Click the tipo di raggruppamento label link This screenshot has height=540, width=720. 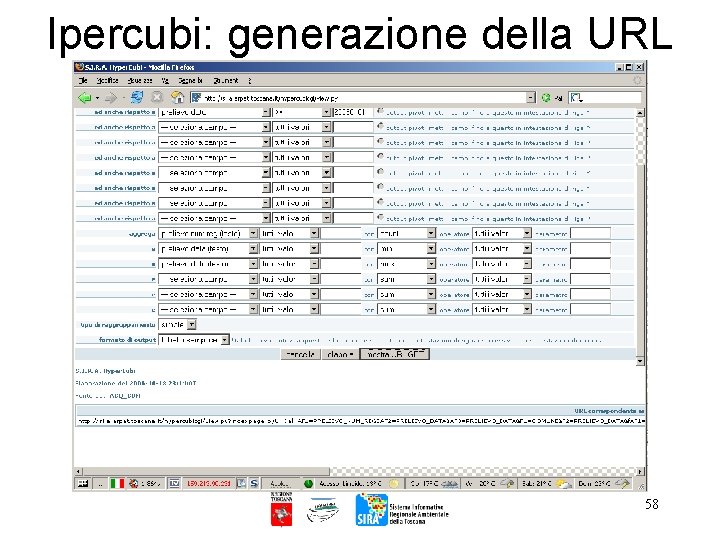118,325
